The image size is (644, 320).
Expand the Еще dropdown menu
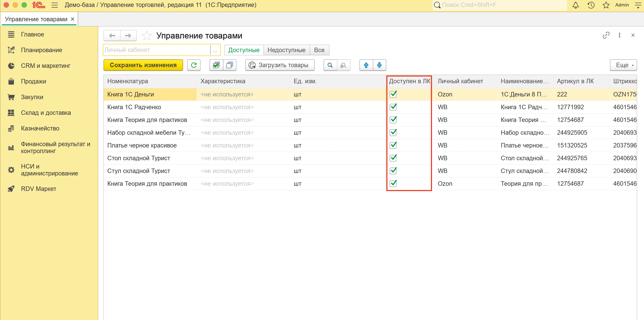pos(623,65)
